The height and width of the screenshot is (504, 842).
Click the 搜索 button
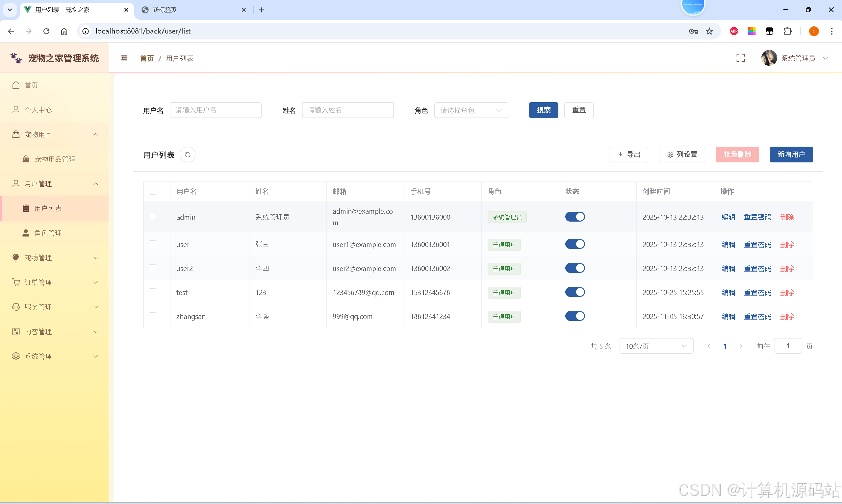543,110
